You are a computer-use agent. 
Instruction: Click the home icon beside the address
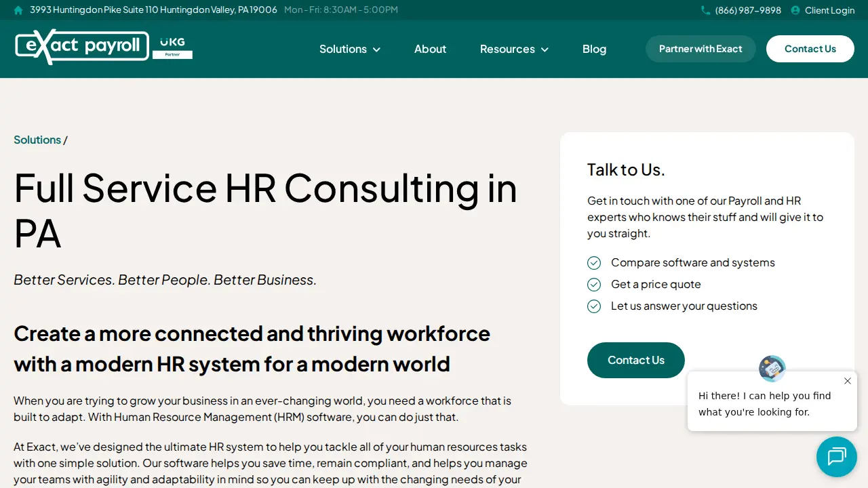point(18,10)
